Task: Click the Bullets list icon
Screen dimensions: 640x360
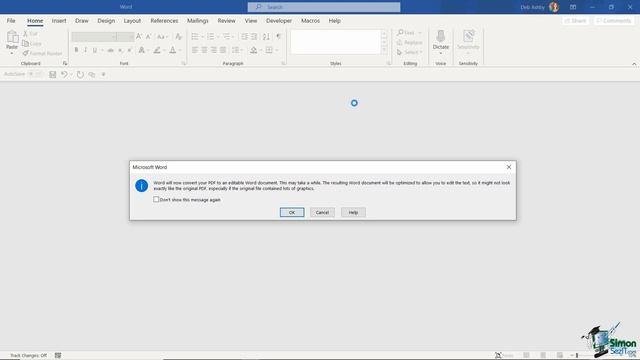Action: point(195,37)
